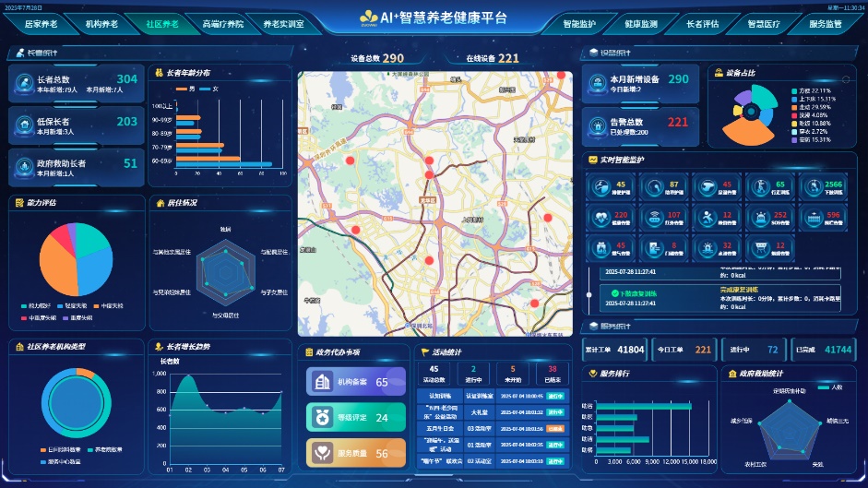
Task: Open the 智慧医疗 navigation tab
Action: pos(764,24)
